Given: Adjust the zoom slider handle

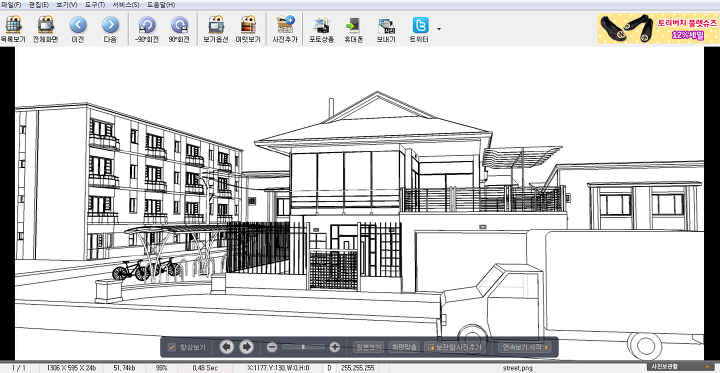Looking at the screenshot, I should pos(303,347).
